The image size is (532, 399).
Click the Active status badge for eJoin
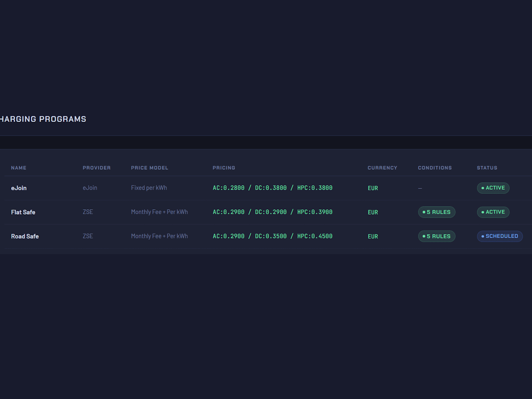pos(493,188)
